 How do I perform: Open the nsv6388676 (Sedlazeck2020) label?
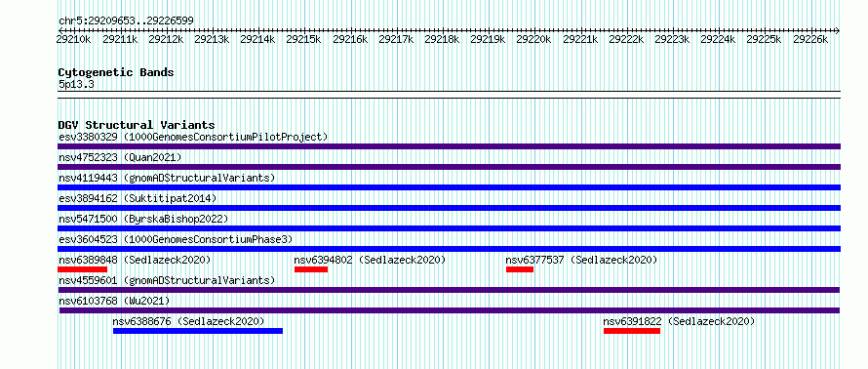[189, 321]
